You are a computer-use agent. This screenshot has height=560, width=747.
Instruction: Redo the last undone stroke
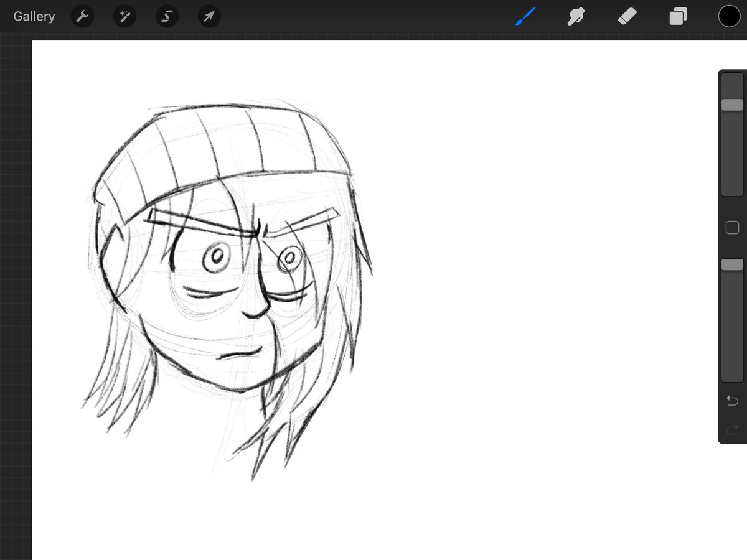[x=732, y=429]
